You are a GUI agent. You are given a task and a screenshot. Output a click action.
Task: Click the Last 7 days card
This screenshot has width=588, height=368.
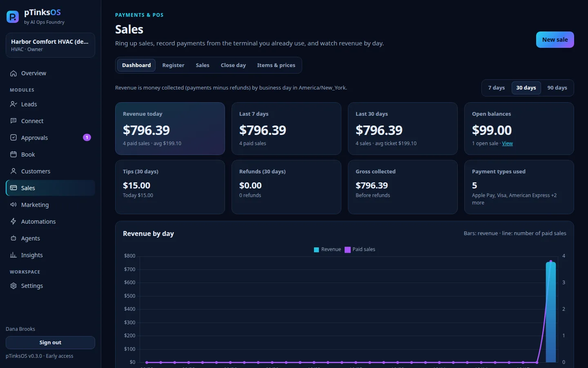pos(286,128)
